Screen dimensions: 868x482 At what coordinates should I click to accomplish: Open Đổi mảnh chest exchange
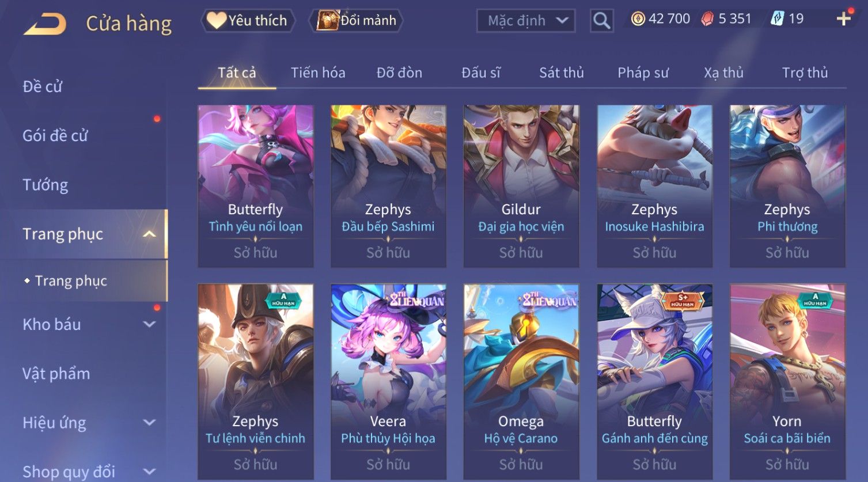tap(356, 21)
